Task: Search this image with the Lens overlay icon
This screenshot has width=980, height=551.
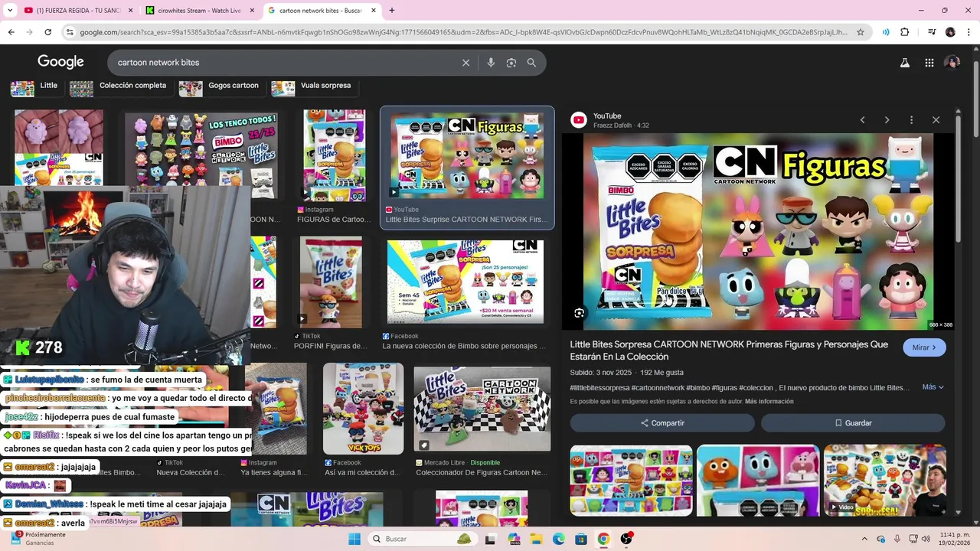Action: tap(580, 313)
